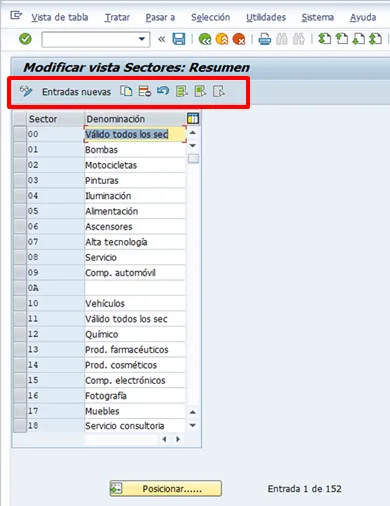Select row marker for sector 02 Motocicletas
This screenshot has height=506, width=390.
point(20,165)
